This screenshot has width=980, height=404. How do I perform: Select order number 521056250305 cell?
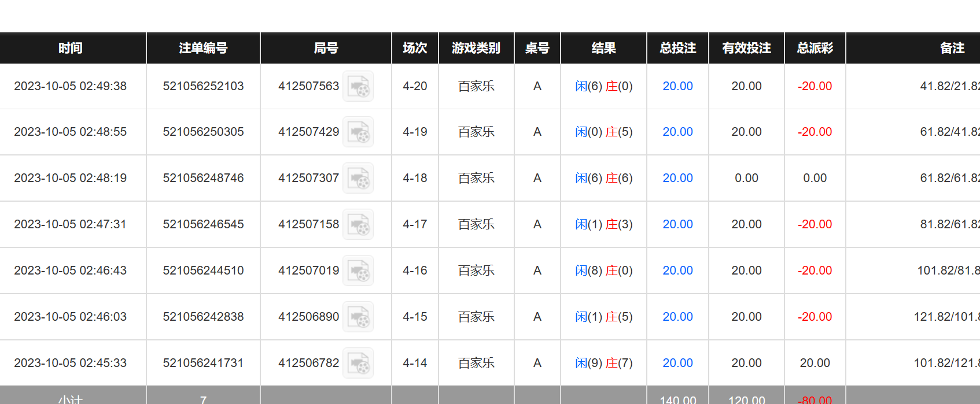coord(203,132)
